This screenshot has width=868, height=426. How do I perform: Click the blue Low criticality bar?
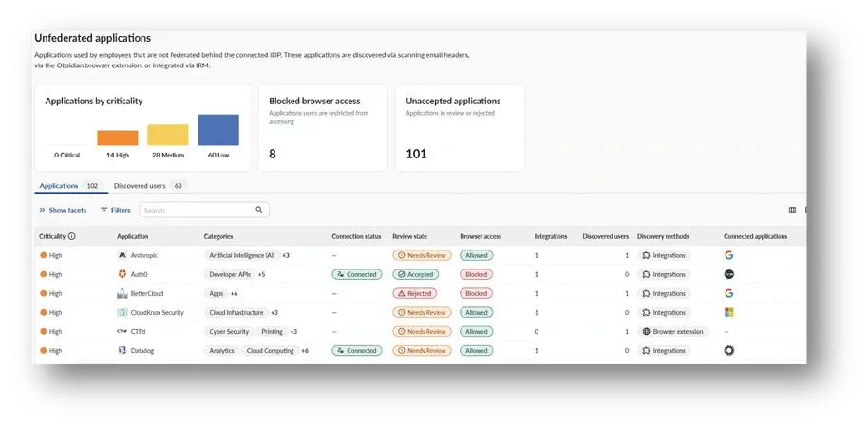coord(218,130)
